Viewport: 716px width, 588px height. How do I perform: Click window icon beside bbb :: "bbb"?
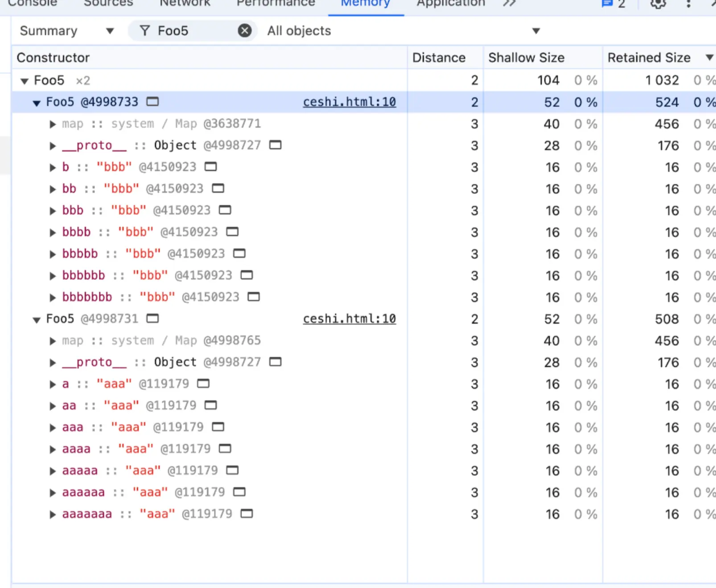pyautogui.click(x=225, y=210)
